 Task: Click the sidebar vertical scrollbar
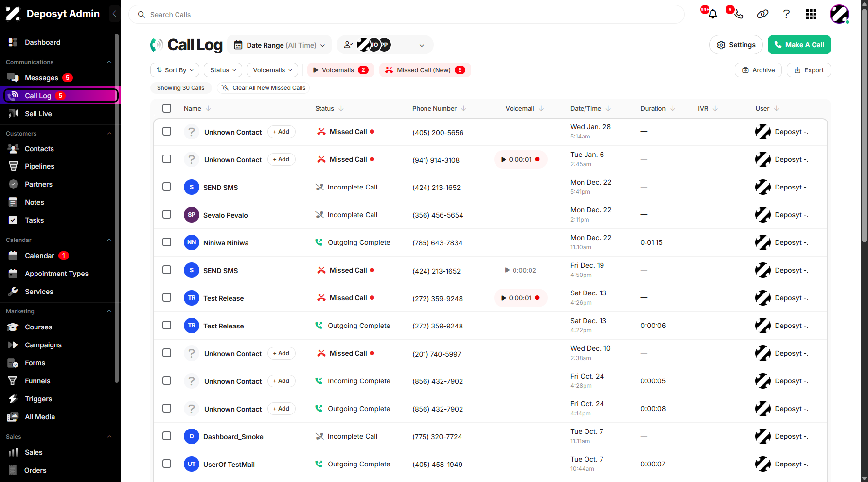tap(116, 209)
